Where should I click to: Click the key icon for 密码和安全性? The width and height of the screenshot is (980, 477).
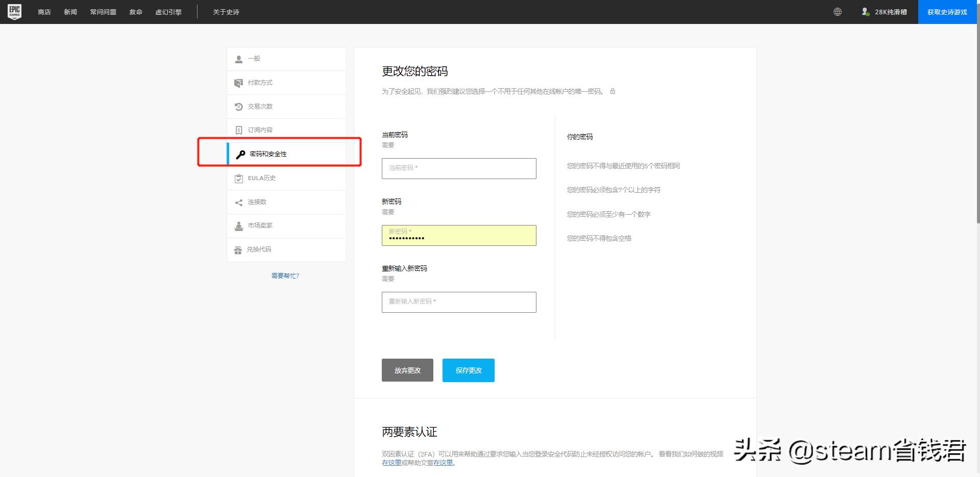(x=239, y=154)
